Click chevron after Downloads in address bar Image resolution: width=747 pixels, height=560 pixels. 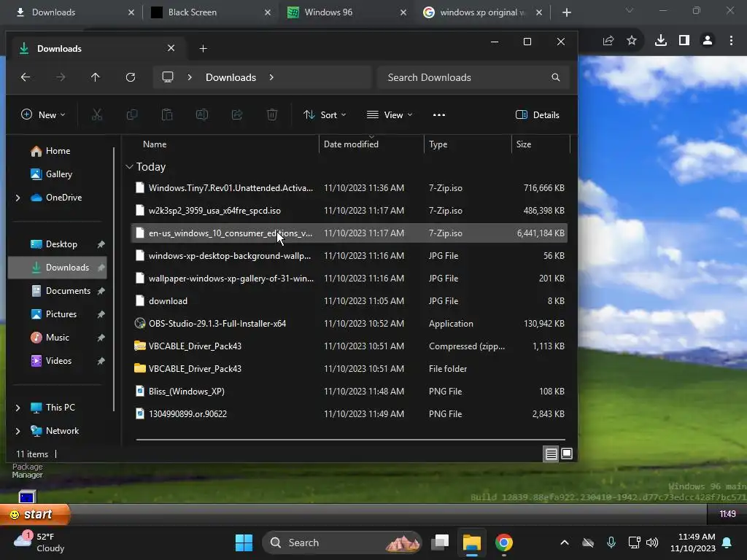(271, 77)
